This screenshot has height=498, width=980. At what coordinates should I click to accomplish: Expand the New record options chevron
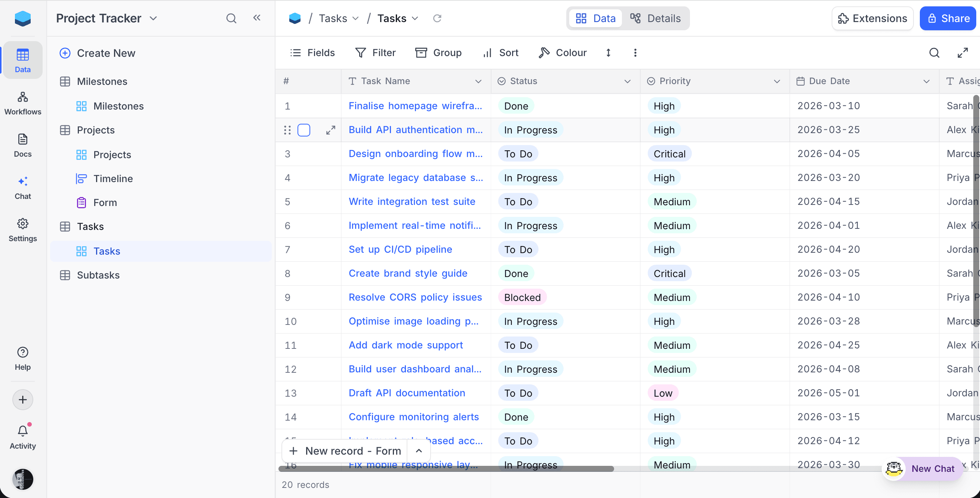tap(419, 451)
